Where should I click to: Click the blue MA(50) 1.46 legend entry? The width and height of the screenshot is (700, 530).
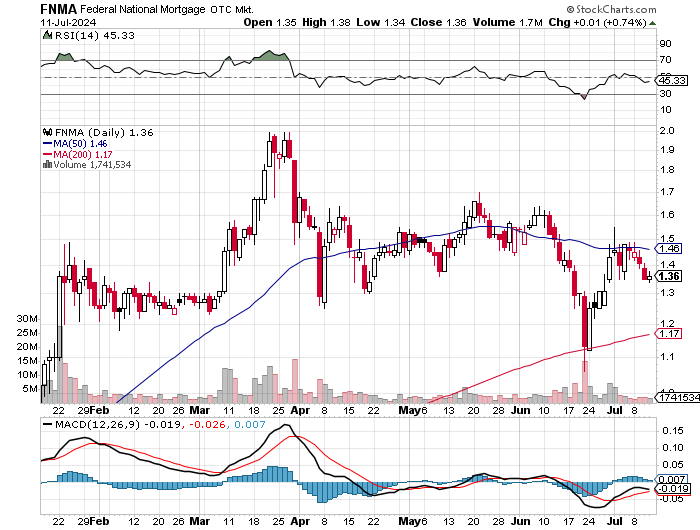coord(75,143)
